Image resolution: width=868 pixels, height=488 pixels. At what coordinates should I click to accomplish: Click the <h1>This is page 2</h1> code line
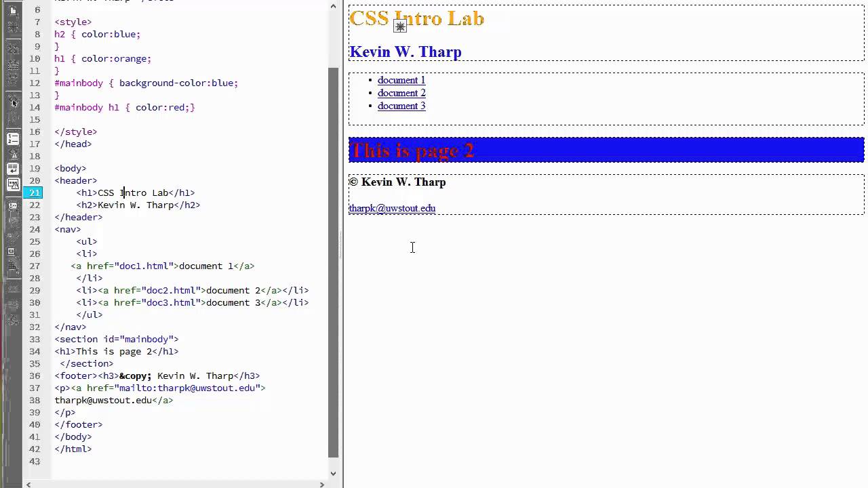117,351
